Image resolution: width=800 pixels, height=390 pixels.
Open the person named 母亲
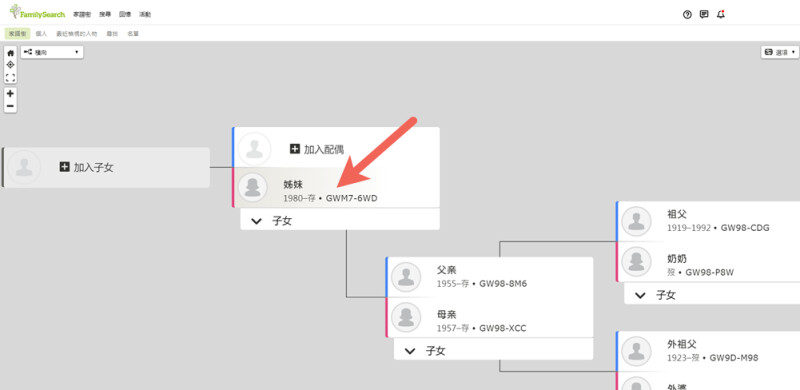(446, 314)
